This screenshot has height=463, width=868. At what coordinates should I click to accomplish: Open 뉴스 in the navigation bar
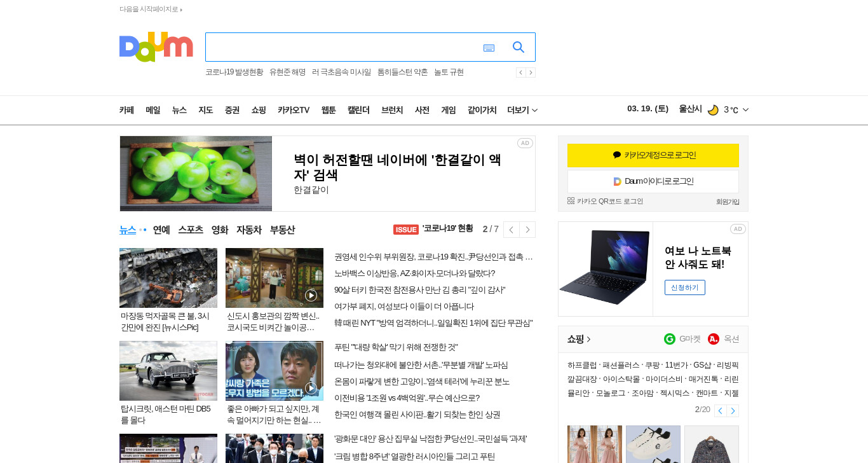pyautogui.click(x=179, y=110)
